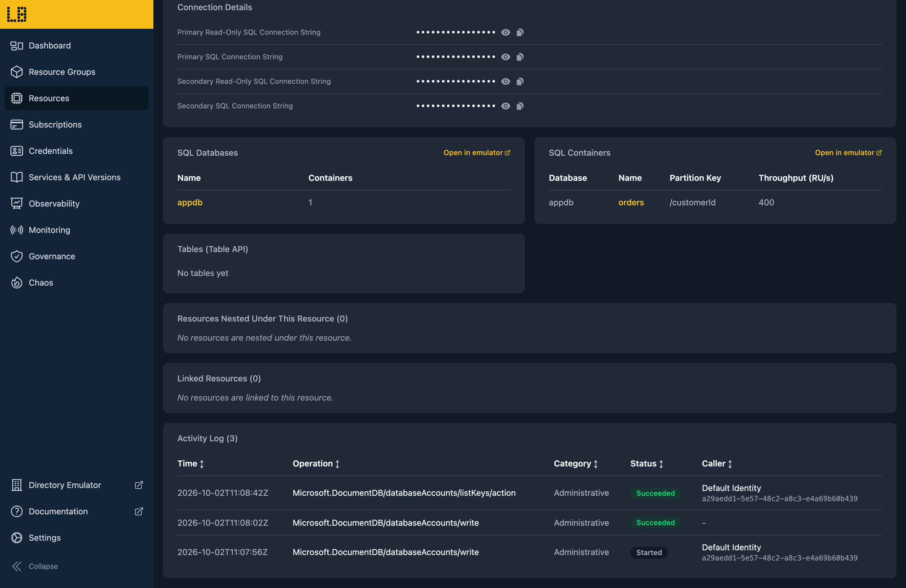The height and width of the screenshot is (588, 906).
Task: Click the Started status badge
Action: pyautogui.click(x=649, y=552)
